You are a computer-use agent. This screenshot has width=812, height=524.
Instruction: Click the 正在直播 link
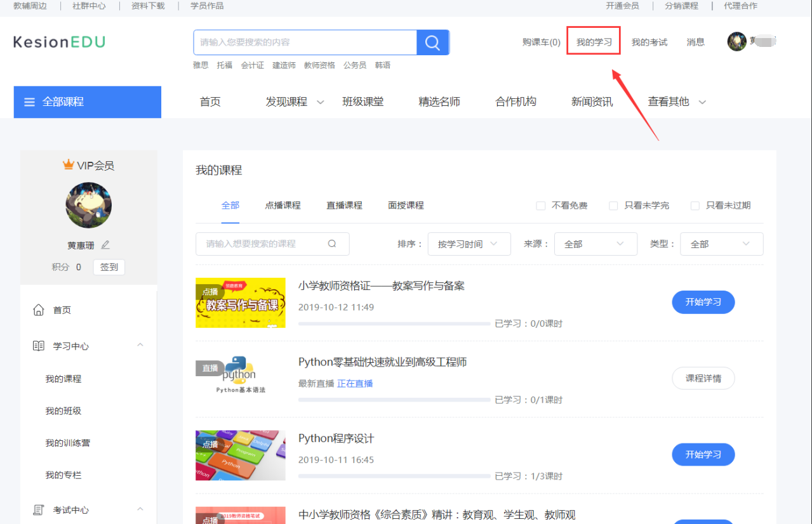tap(355, 384)
